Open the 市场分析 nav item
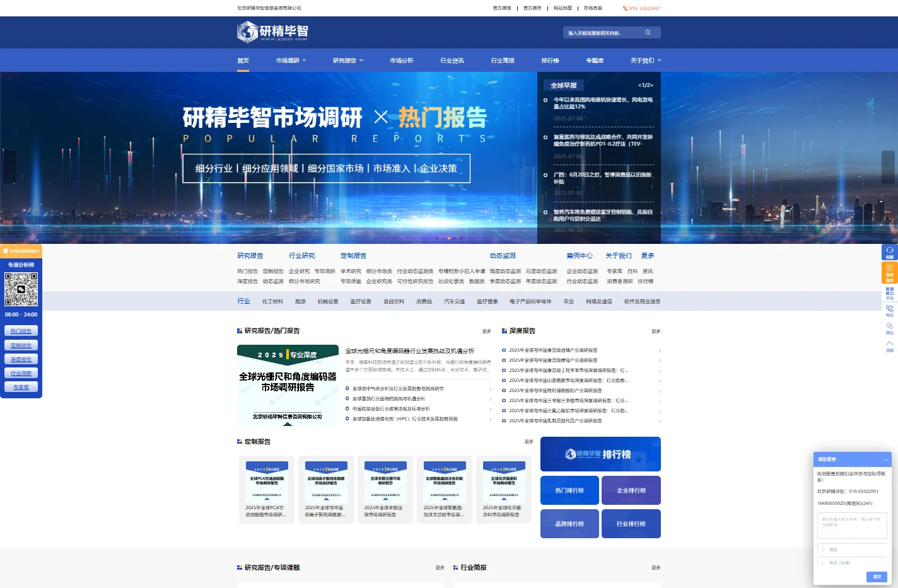 click(402, 61)
